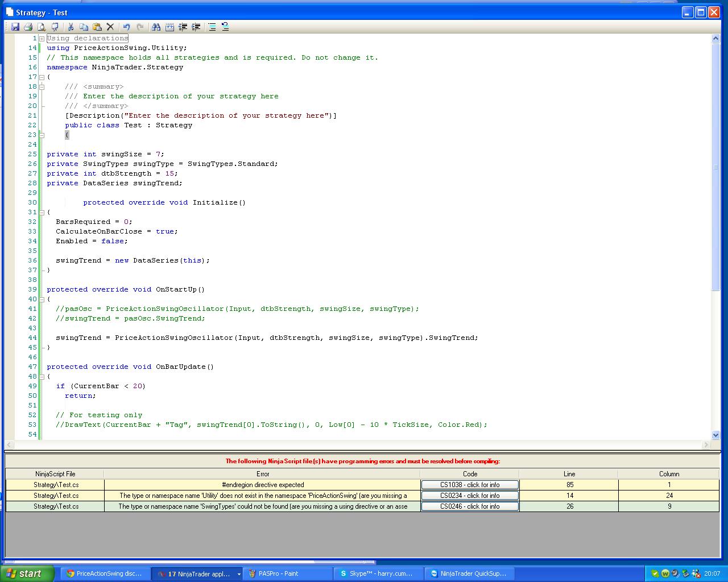This screenshot has width=728, height=582.
Task: Click the Print icon in the toolbar
Action: [28, 27]
